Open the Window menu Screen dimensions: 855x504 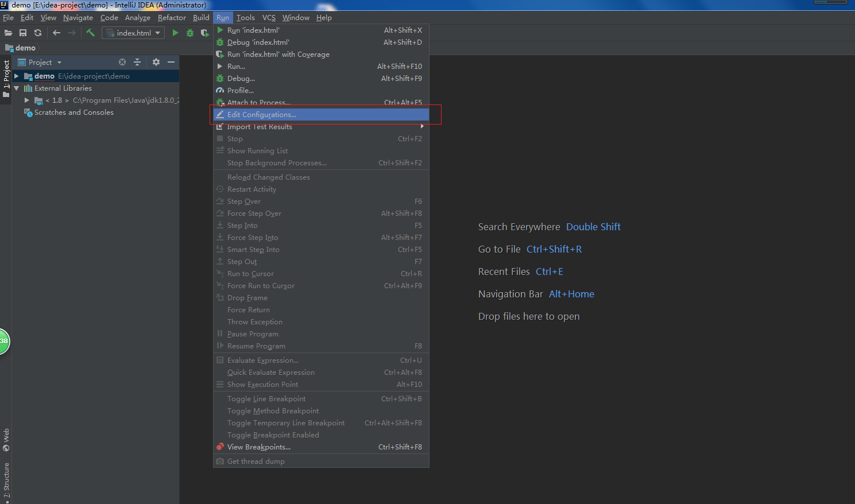tap(296, 17)
